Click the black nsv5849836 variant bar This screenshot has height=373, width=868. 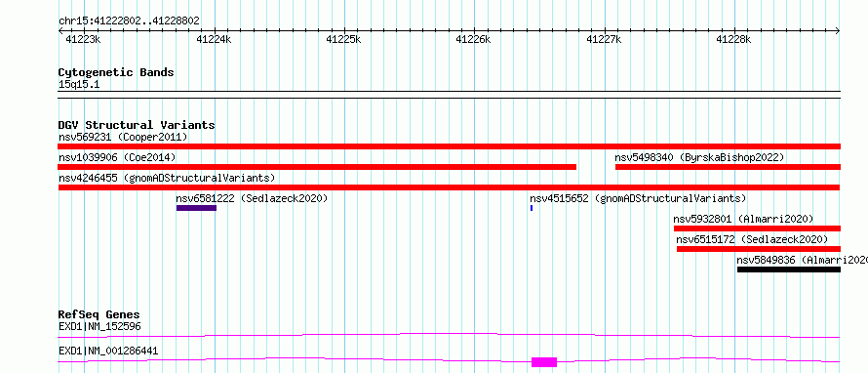click(x=789, y=269)
